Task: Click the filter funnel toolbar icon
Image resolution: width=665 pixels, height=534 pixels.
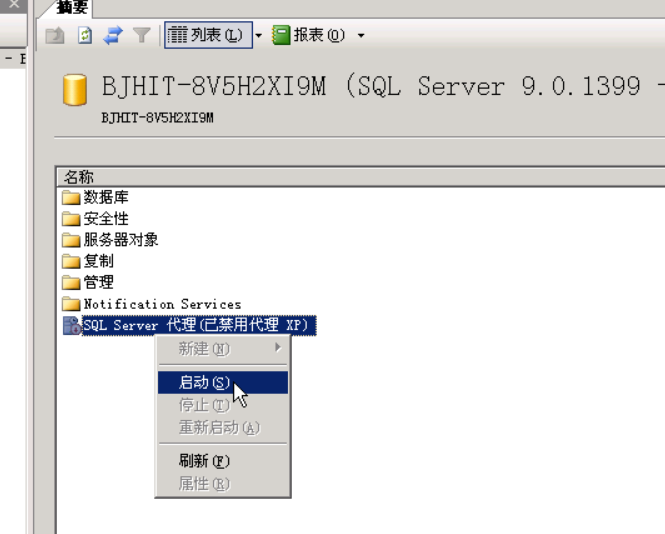Action: pos(142,35)
